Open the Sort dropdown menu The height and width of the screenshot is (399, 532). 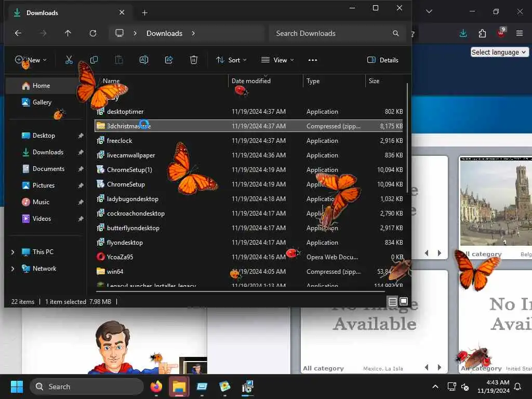click(x=231, y=60)
